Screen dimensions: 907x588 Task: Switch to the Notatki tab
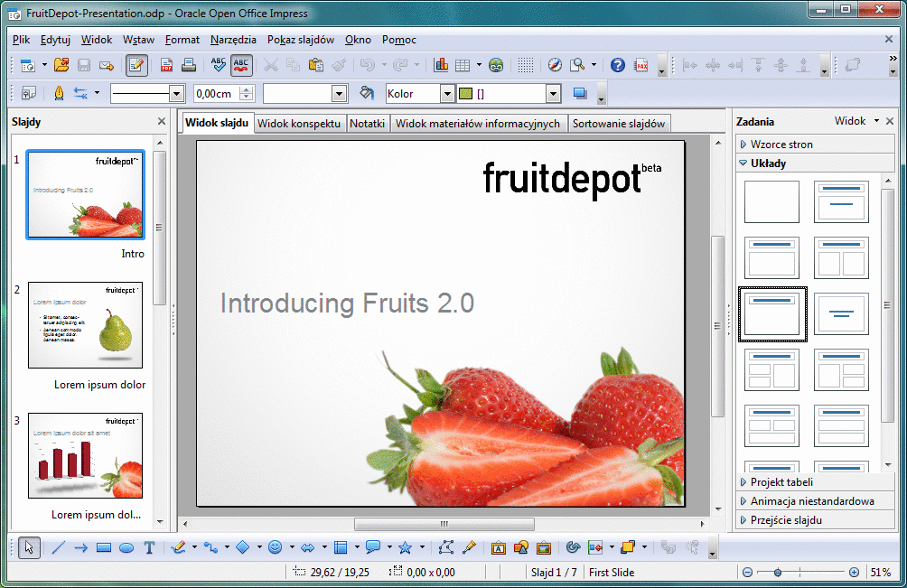click(x=368, y=123)
